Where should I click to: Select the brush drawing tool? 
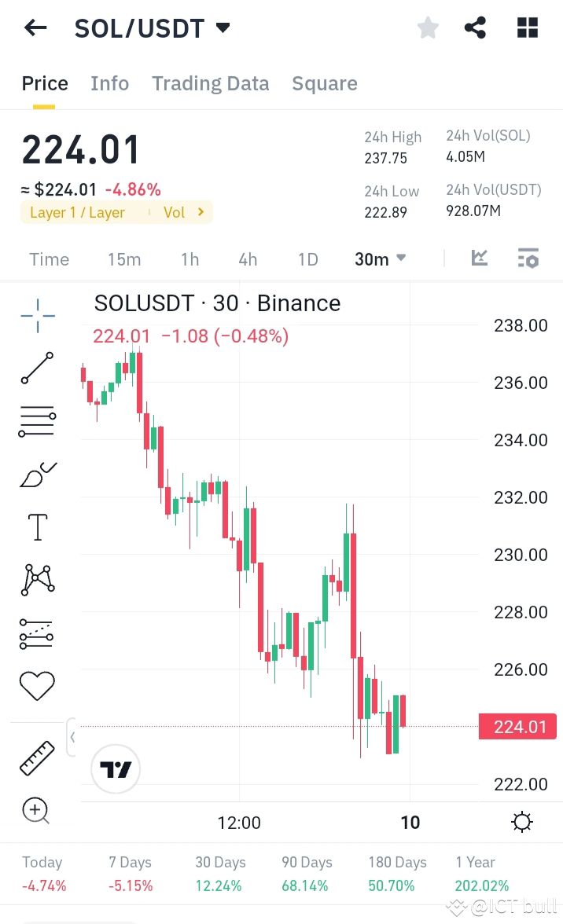[36, 474]
